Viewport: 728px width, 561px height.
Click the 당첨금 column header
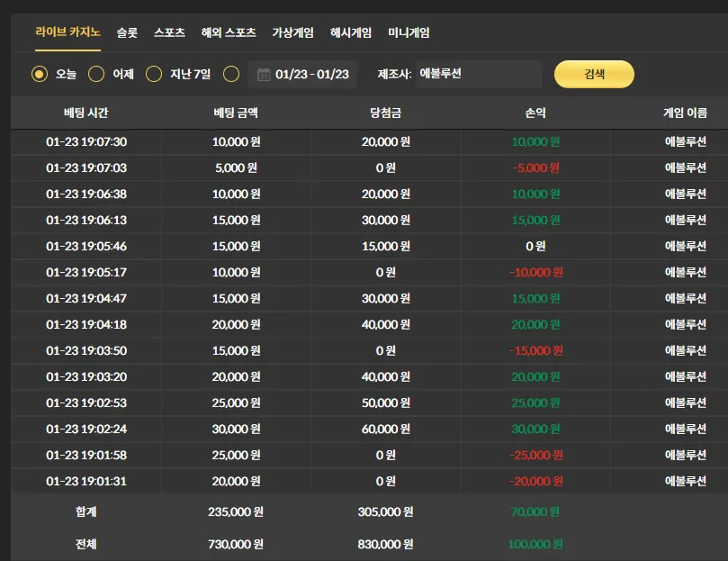[x=386, y=113]
